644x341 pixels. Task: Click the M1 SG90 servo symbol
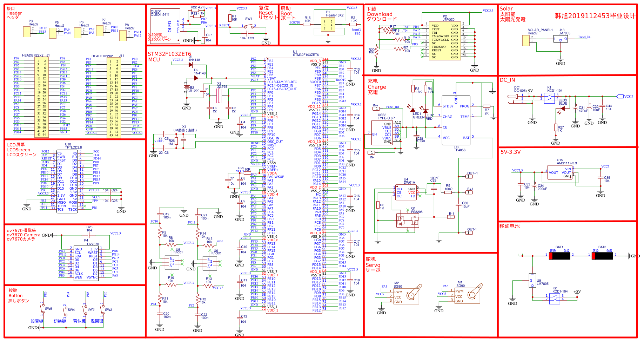(468, 293)
